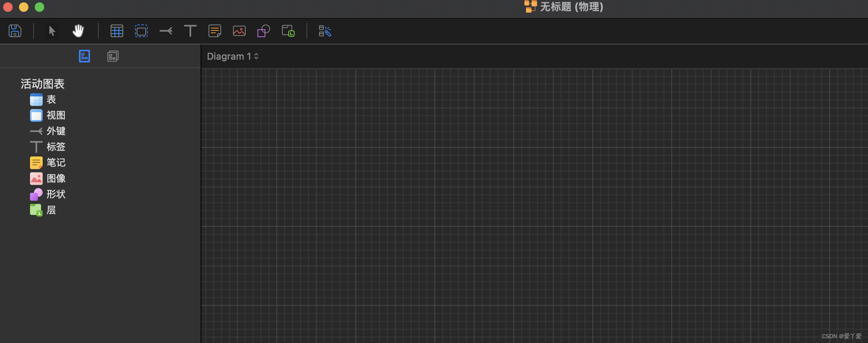Select 形状 in the sidebar tree
Viewport: 868px width, 343px height.
(x=48, y=194)
